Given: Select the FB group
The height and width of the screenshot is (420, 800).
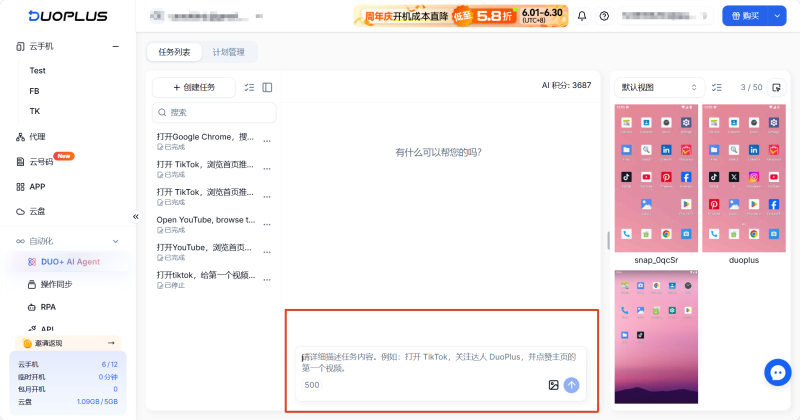Looking at the screenshot, I should coord(35,91).
